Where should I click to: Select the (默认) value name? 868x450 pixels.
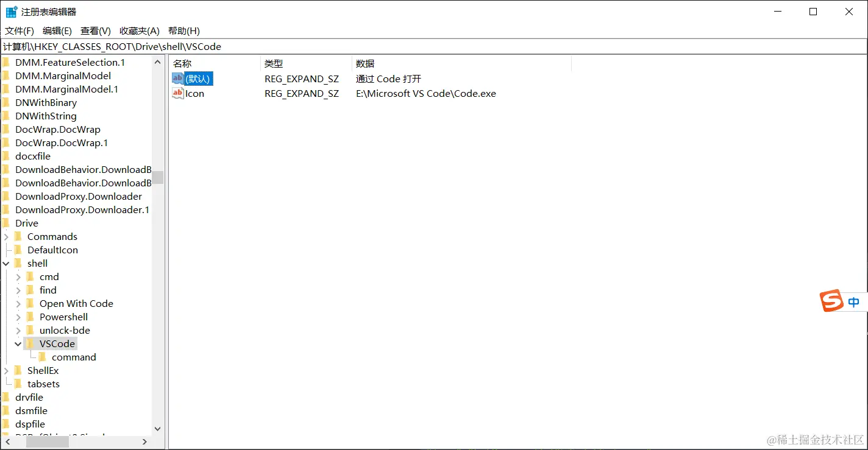coord(199,79)
